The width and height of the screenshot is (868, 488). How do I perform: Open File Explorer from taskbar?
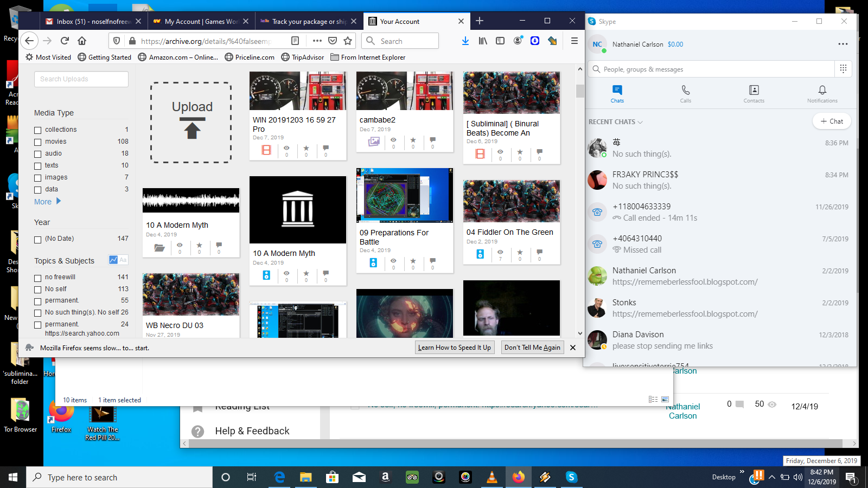point(306,477)
